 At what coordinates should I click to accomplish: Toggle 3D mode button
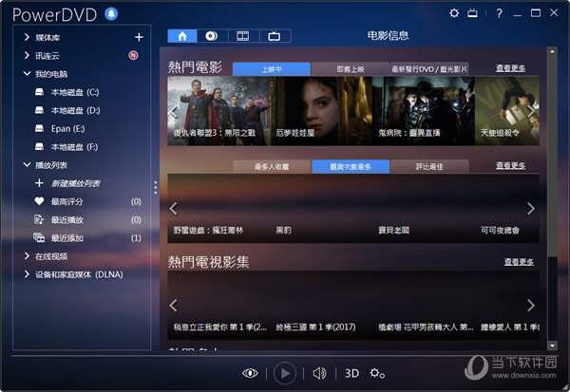point(351,373)
